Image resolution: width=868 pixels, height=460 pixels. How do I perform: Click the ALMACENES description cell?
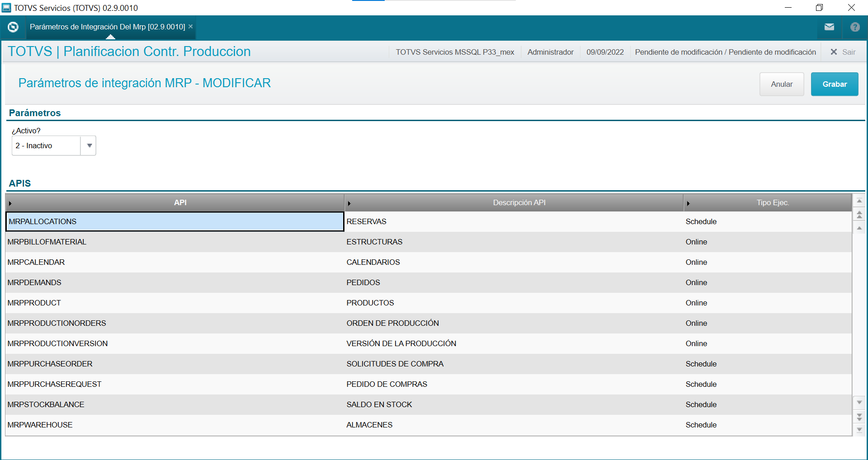pos(514,425)
